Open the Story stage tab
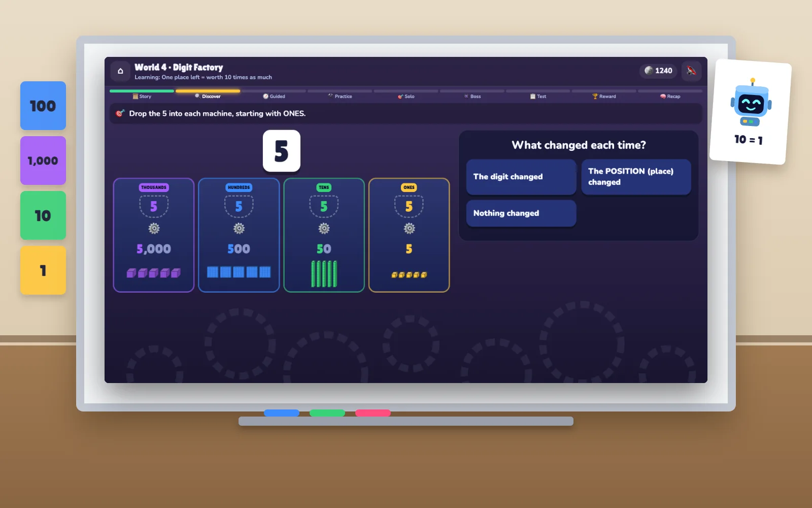Screen dimensions: 812x508 [x=142, y=96]
